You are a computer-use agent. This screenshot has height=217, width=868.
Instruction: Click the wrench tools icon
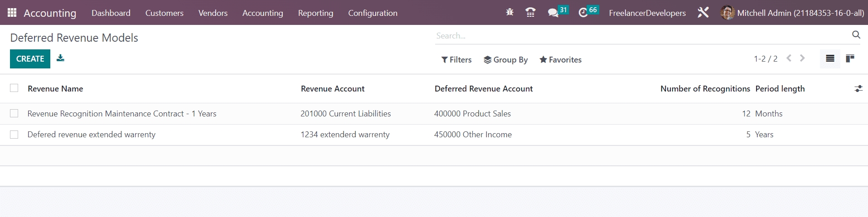pos(703,13)
